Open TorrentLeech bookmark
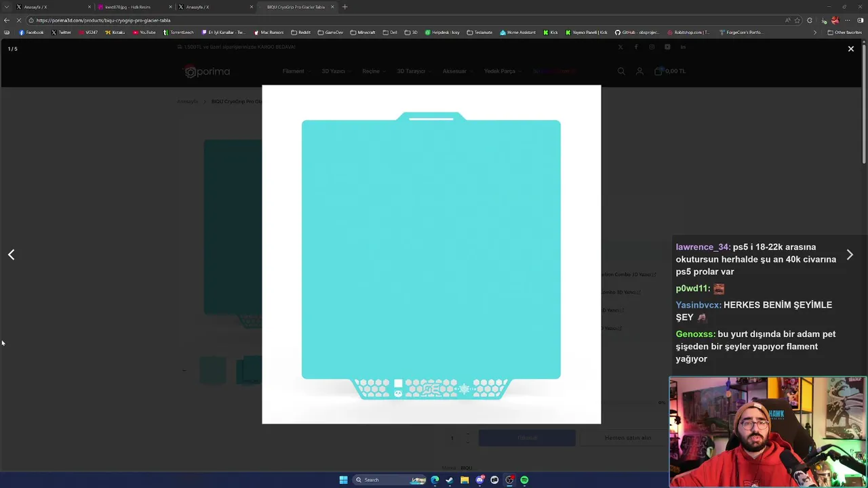This screenshot has width=868, height=488. pos(179,33)
